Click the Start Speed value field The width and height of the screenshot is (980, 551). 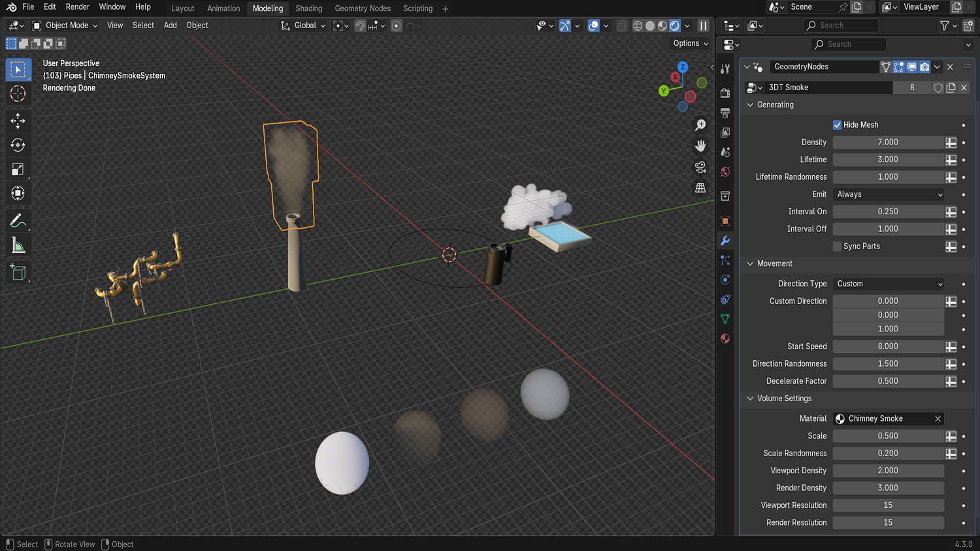(x=888, y=346)
